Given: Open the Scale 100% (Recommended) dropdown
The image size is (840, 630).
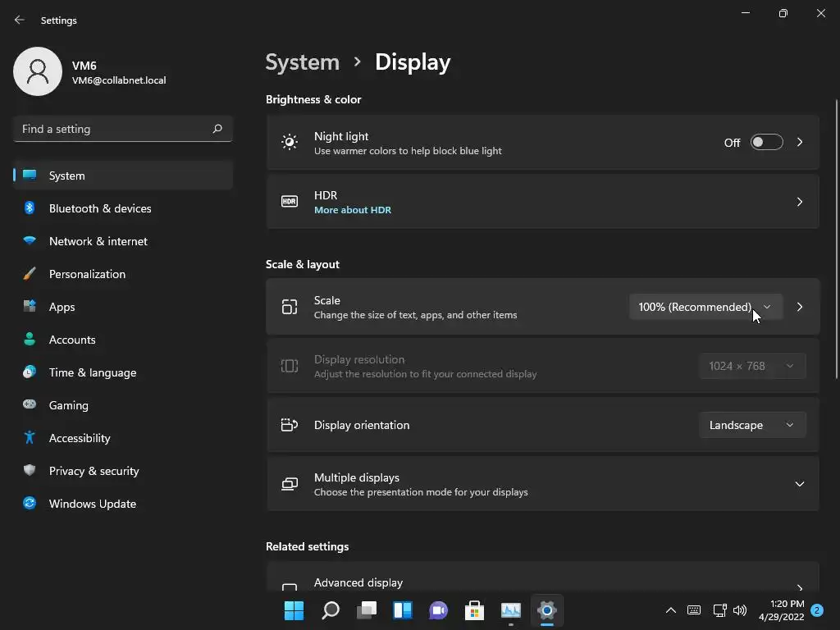Looking at the screenshot, I should coord(705,307).
